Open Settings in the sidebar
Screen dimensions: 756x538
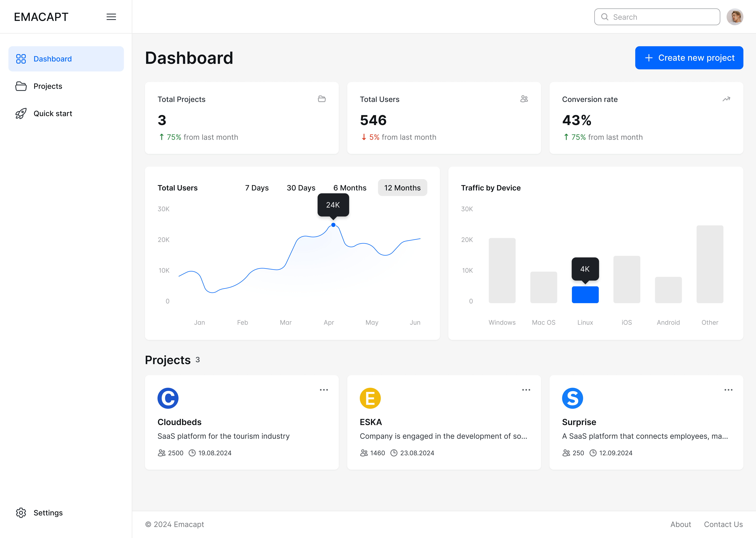coord(66,513)
